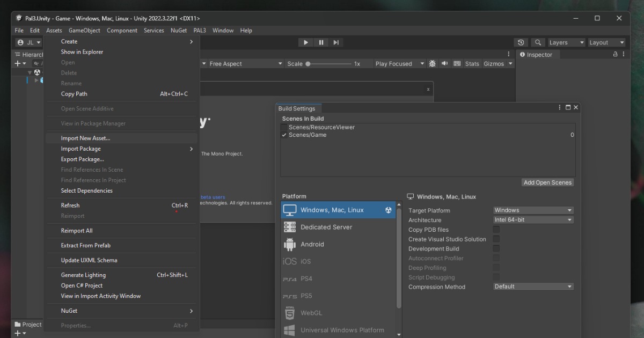Open the Architecture dropdown
This screenshot has height=338, width=644.
pos(533,219)
